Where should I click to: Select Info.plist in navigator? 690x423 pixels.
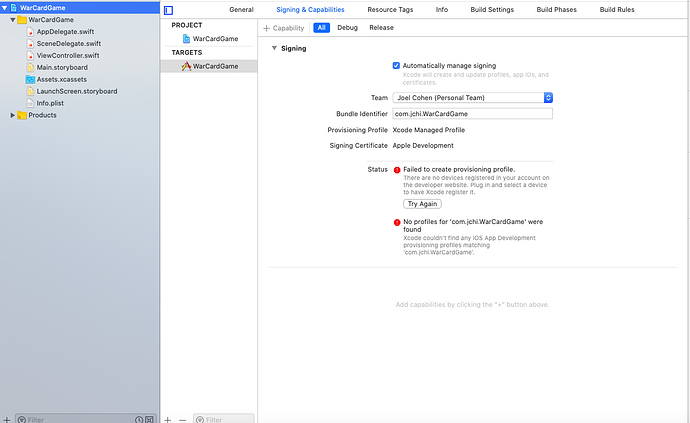point(50,103)
